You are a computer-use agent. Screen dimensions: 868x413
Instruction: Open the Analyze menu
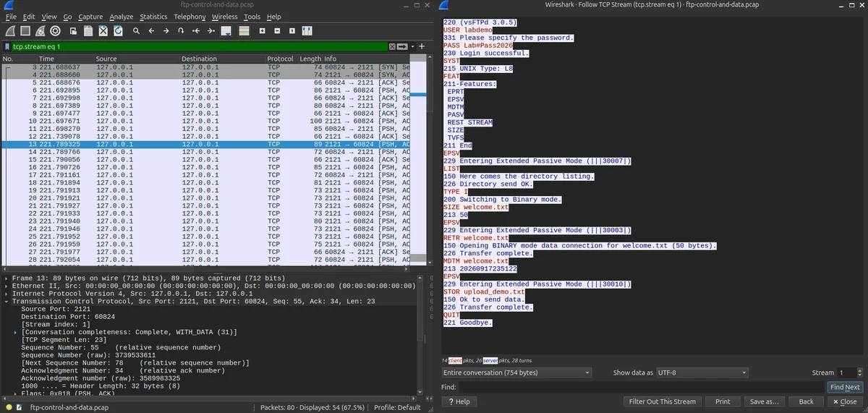(x=122, y=17)
